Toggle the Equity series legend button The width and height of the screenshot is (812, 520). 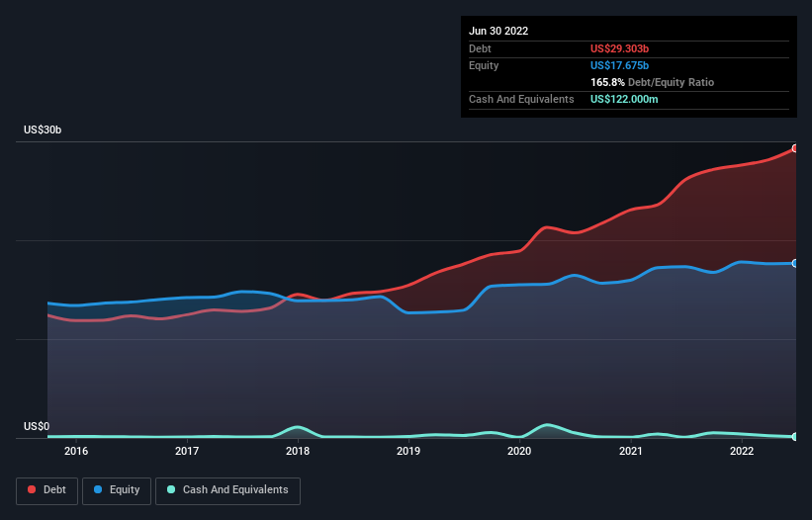tap(117, 490)
